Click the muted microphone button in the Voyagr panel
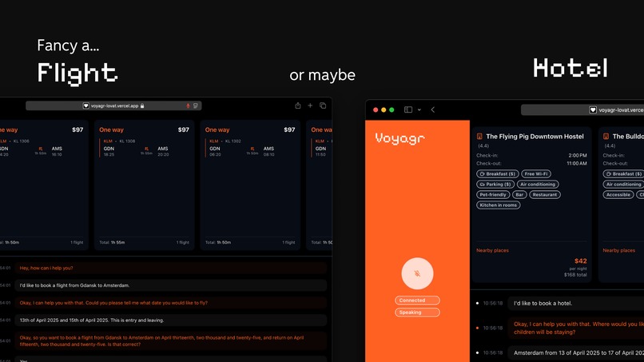 (x=417, y=273)
